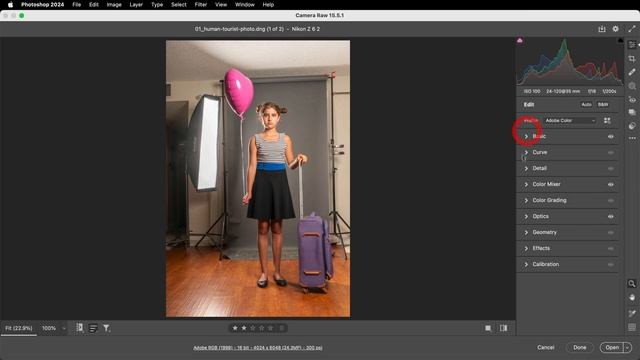Screen dimensions: 640x360
Task: Click the Auto adjustment button
Action: coord(586,104)
